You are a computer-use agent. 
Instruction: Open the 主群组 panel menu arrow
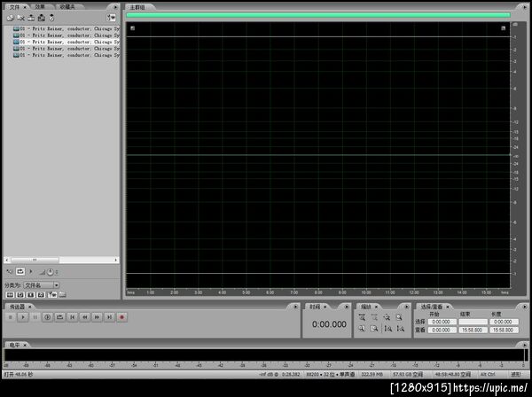(x=524, y=7)
